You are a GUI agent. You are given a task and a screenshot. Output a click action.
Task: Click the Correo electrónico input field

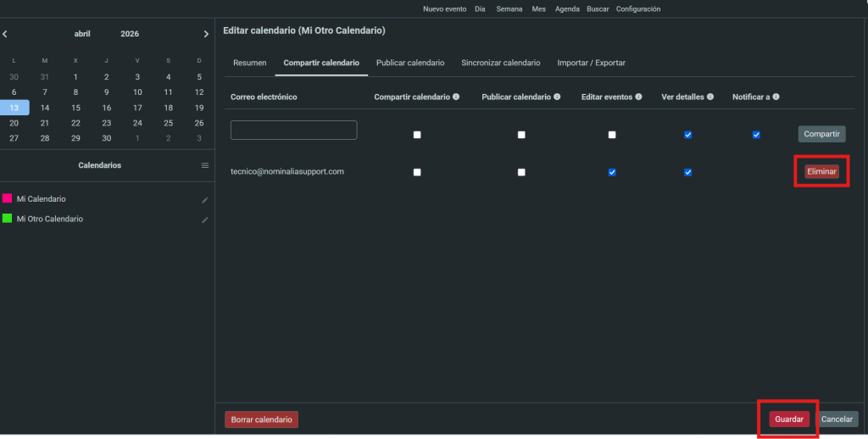pos(293,130)
